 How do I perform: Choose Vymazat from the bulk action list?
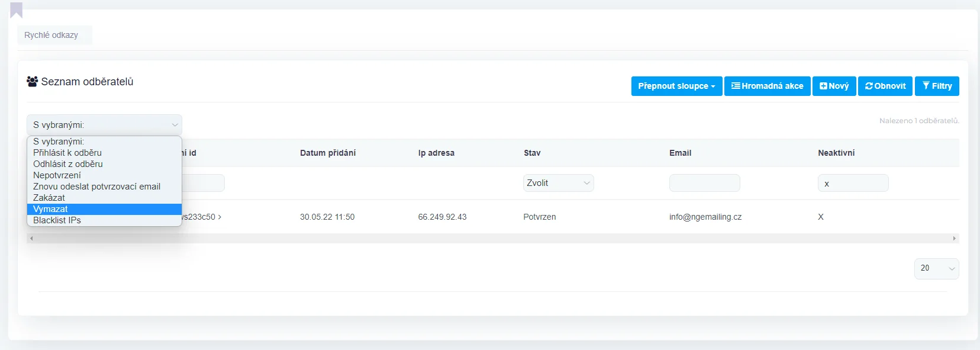pyautogui.click(x=51, y=209)
